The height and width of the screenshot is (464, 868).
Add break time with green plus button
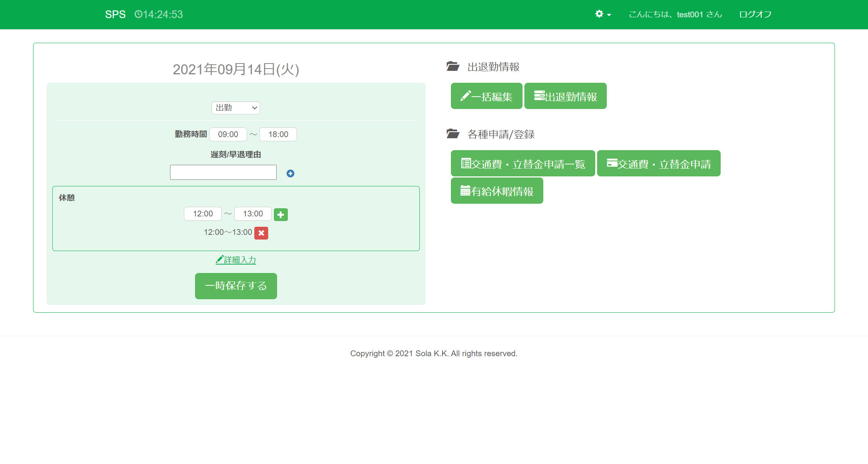click(280, 214)
